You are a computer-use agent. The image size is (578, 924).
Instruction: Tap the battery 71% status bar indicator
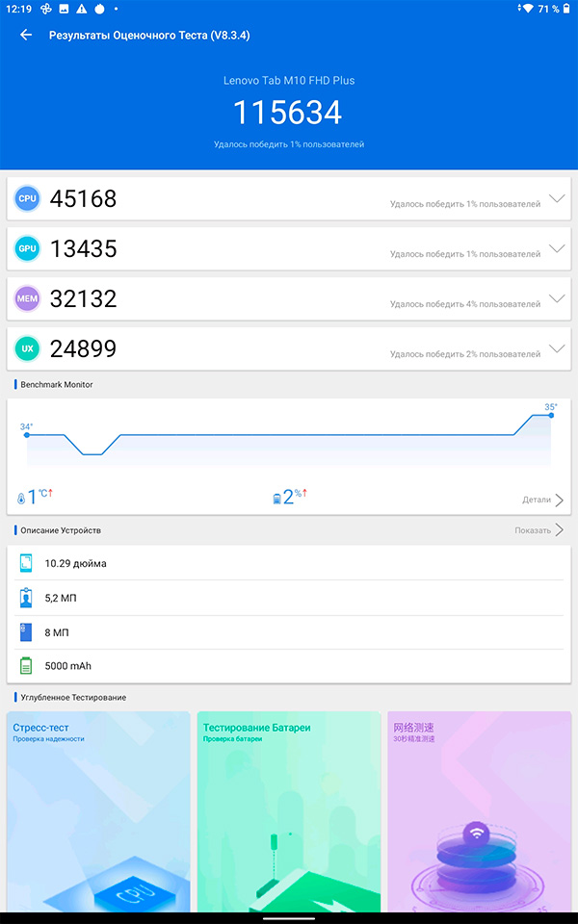click(548, 9)
